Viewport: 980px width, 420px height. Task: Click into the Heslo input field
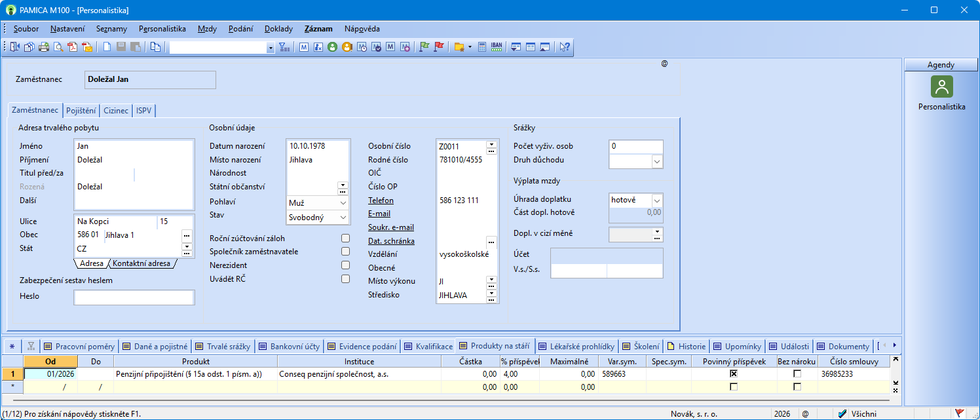134,297
